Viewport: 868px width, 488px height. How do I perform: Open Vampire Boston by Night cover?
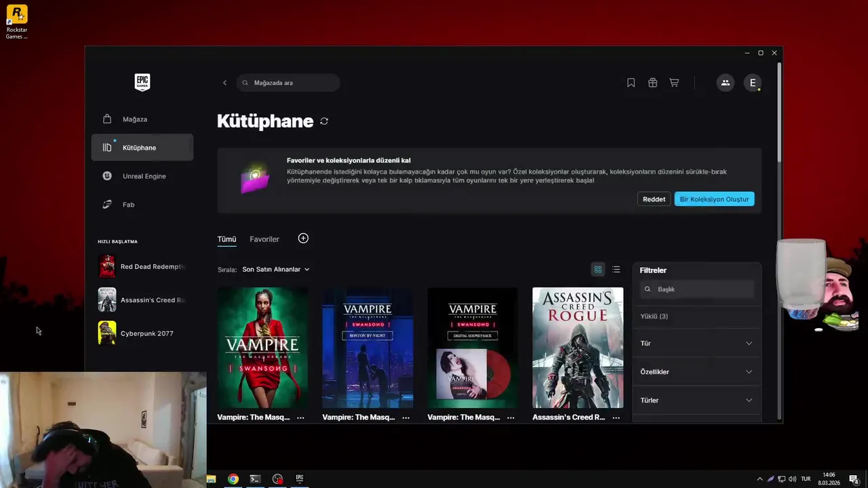tap(368, 348)
